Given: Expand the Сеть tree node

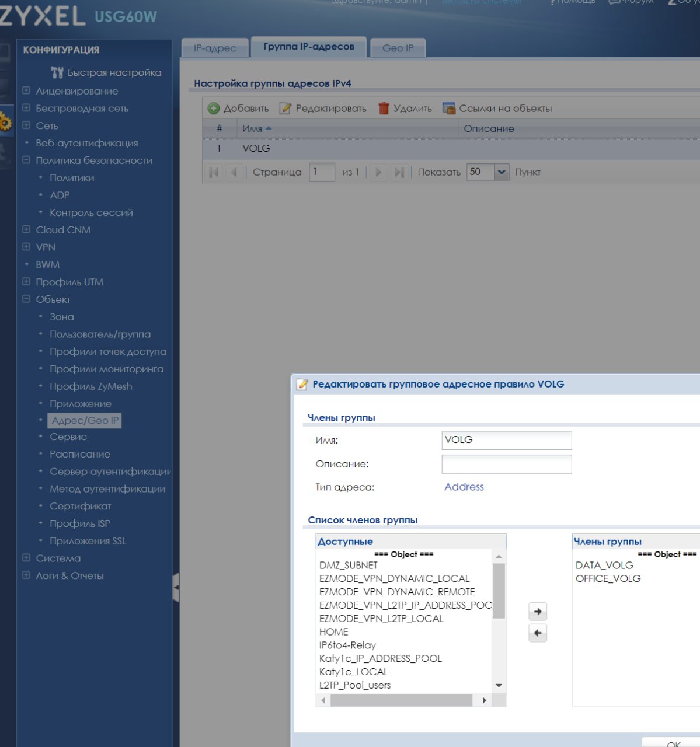Looking at the screenshot, I should click(x=26, y=125).
